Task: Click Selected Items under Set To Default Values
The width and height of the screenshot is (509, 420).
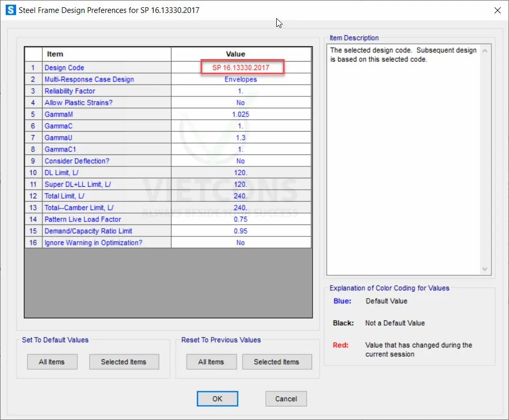Action: pyautogui.click(x=123, y=362)
